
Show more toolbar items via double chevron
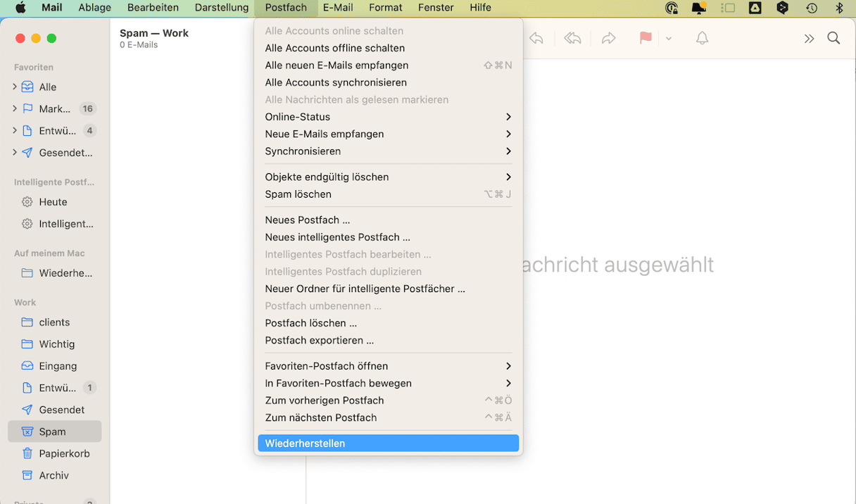pyautogui.click(x=809, y=39)
